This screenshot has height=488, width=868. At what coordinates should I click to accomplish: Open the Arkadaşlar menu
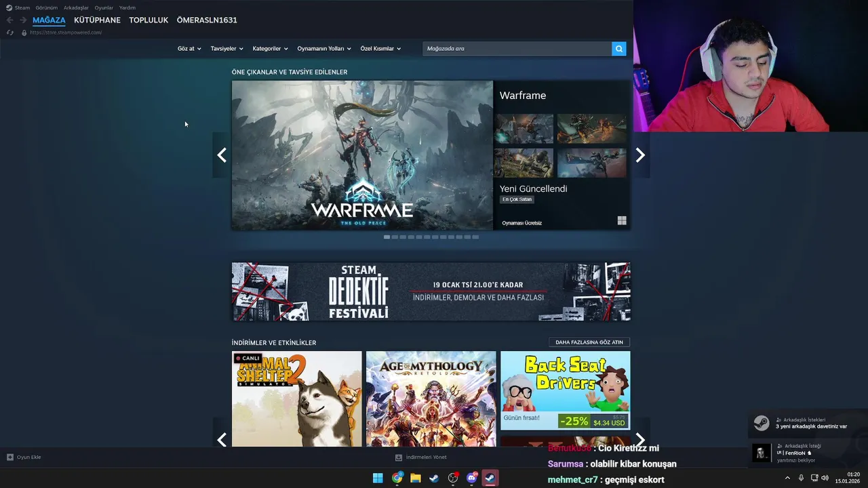pos(76,7)
